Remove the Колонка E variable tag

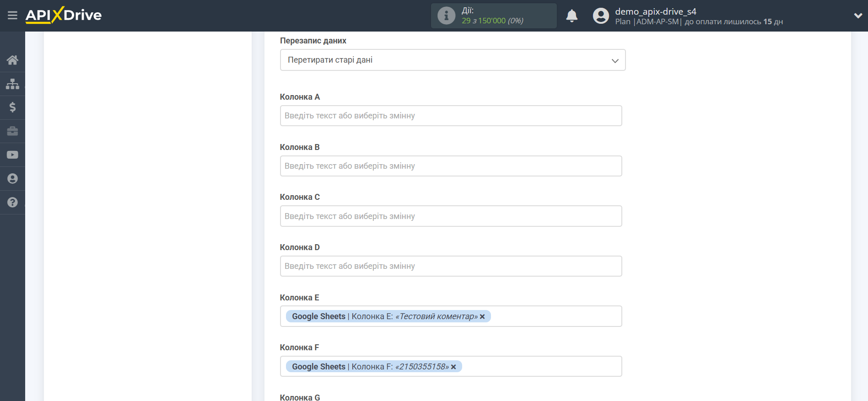point(482,316)
